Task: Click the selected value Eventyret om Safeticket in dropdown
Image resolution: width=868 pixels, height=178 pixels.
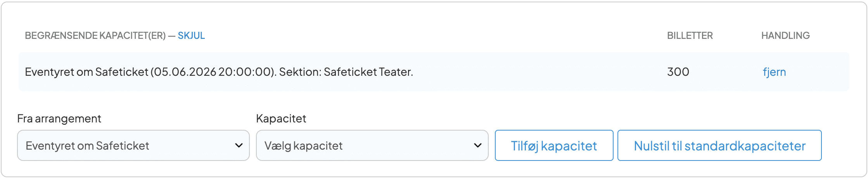Action: click(87, 146)
